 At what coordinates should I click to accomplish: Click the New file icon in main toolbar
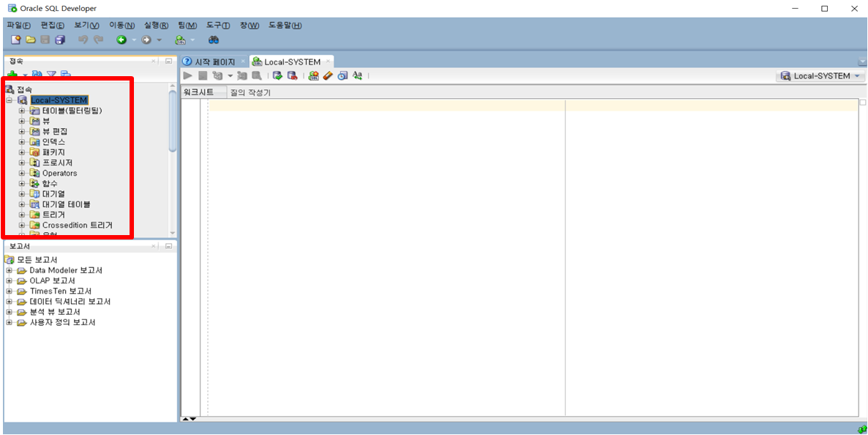[16, 40]
